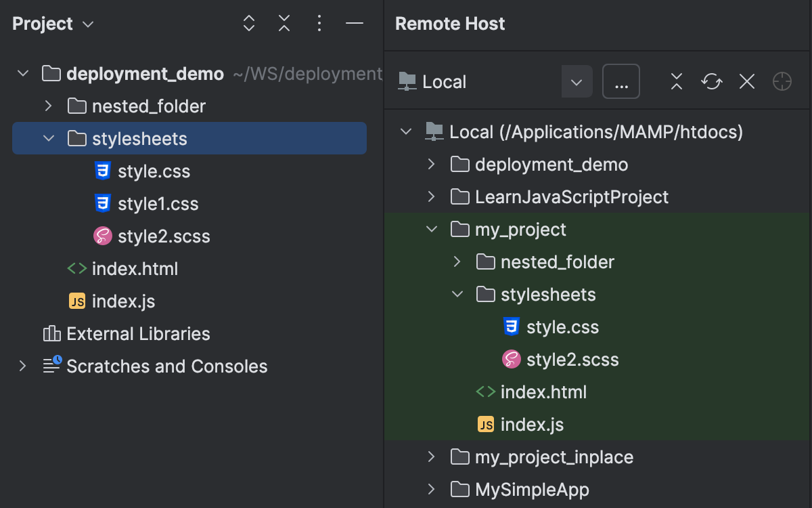Open the Project tool window options kebab menu
812x508 pixels.
click(319, 23)
